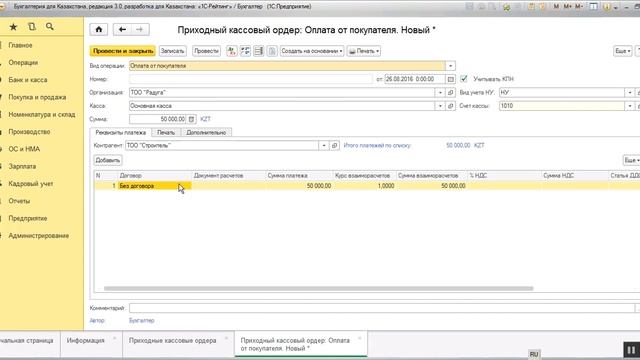Image resolution: width=640 pixels, height=360 pixels.
Task: Open the calendar picker for the date field
Action: [x=450, y=79]
